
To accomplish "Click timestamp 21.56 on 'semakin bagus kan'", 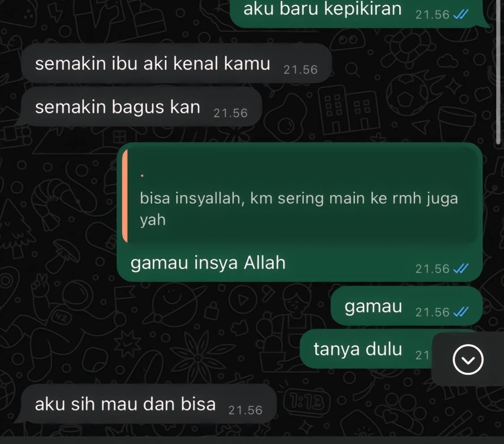I will pyautogui.click(x=231, y=113).
